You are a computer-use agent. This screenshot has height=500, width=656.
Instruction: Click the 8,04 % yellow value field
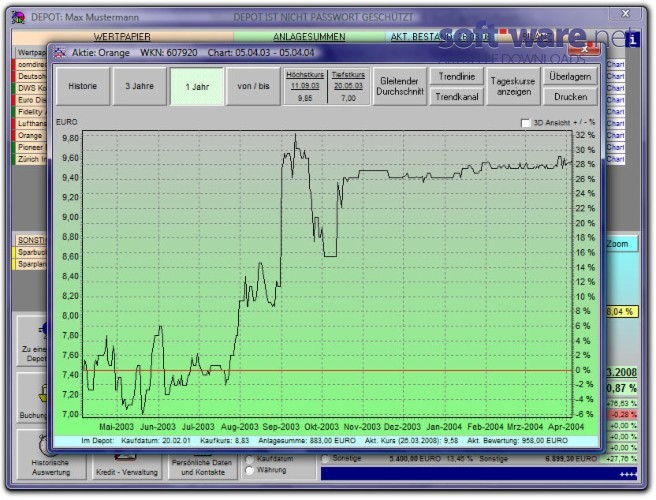622,312
